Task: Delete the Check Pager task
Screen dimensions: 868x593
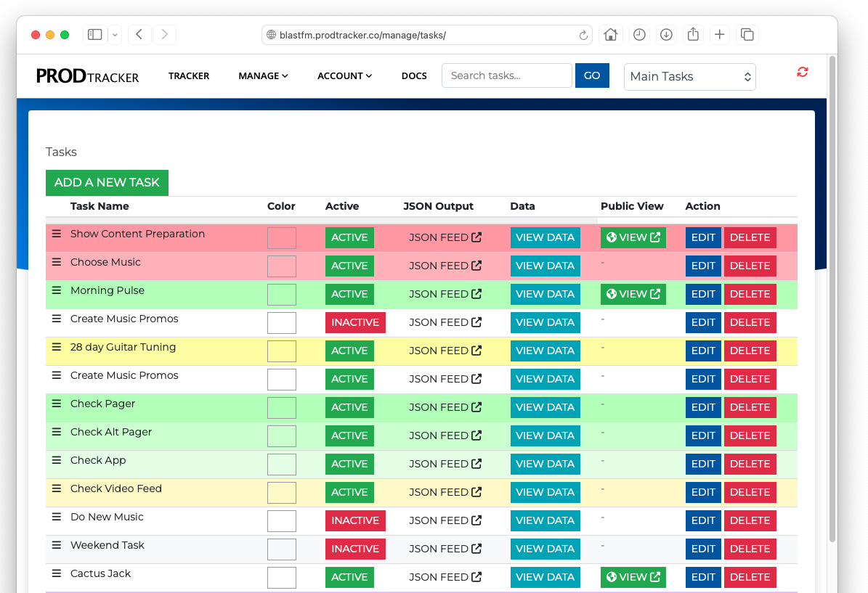Action: tap(750, 407)
